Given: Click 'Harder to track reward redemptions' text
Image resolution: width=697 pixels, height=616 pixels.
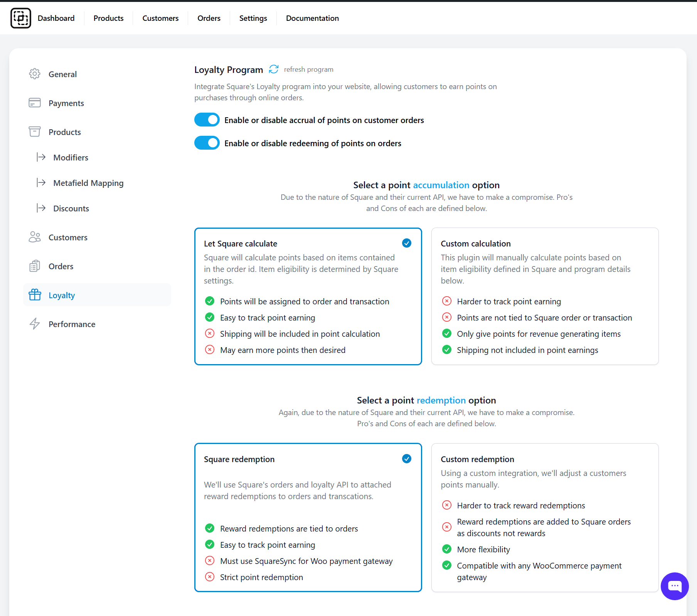Looking at the screenshot, I should click(x=521, y=505).
